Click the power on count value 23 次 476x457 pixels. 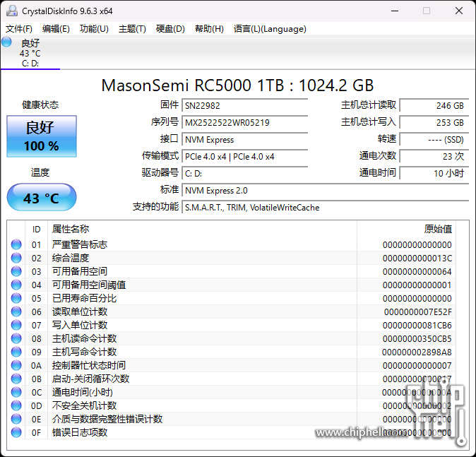(434, 157)
